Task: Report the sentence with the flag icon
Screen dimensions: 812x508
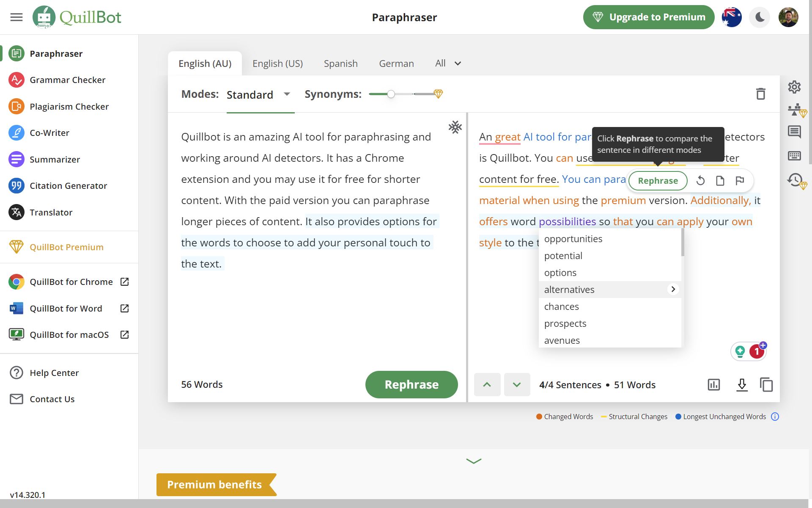Action: point(740,180)
